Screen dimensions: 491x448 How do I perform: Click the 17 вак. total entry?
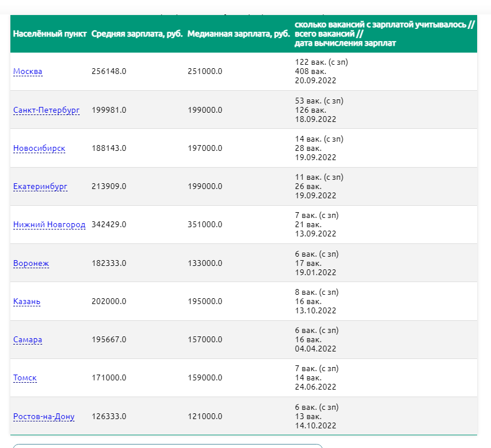tap(308, 263)
